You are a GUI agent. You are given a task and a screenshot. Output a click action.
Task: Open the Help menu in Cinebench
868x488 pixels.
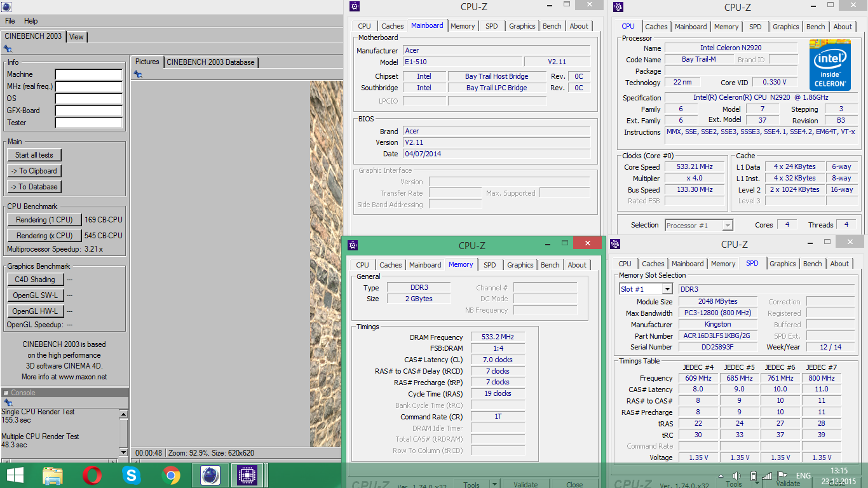click(31, 21)
